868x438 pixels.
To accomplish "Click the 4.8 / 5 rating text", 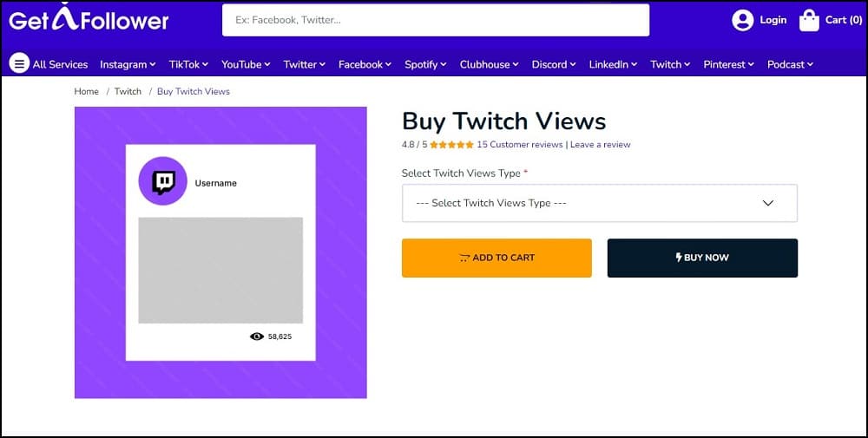I will click(415, 145).
